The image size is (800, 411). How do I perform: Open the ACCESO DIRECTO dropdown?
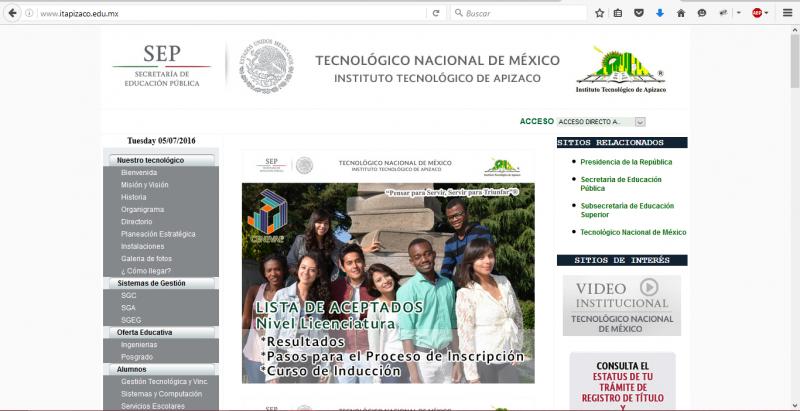point(595,121)
